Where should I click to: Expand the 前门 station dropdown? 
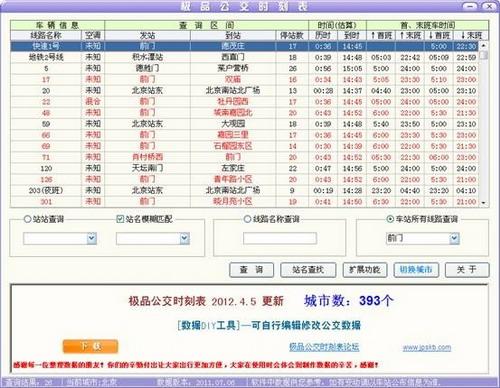pyautogui.click(x=454, y=238)
